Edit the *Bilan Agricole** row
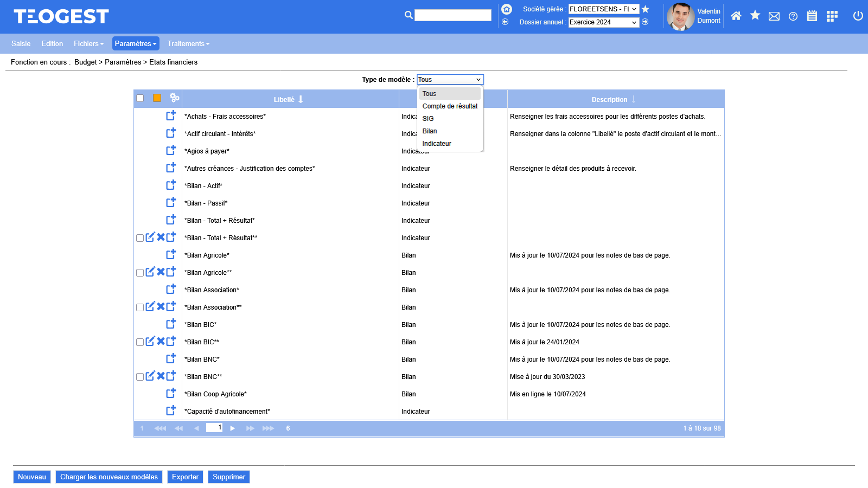868x488 pixels. [x=150, y=272]
